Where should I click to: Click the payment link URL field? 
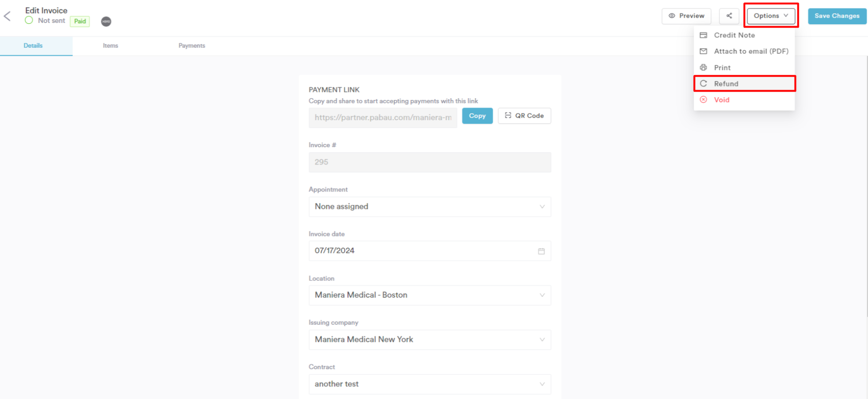383,118
